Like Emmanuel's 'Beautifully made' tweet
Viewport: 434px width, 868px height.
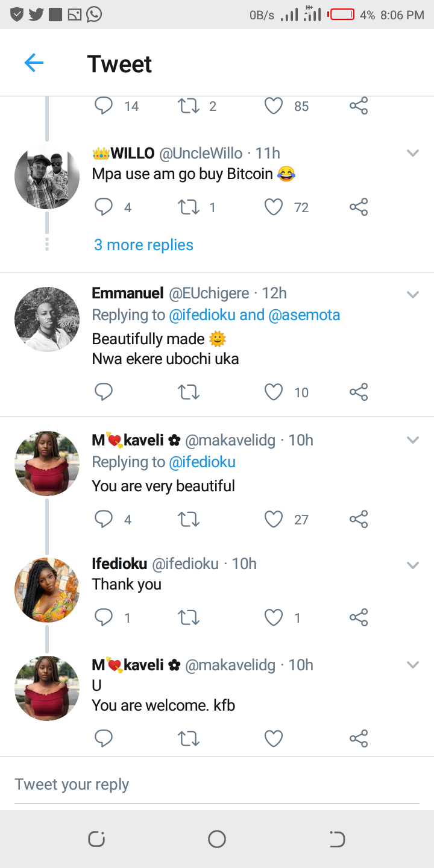pos(274,392)
